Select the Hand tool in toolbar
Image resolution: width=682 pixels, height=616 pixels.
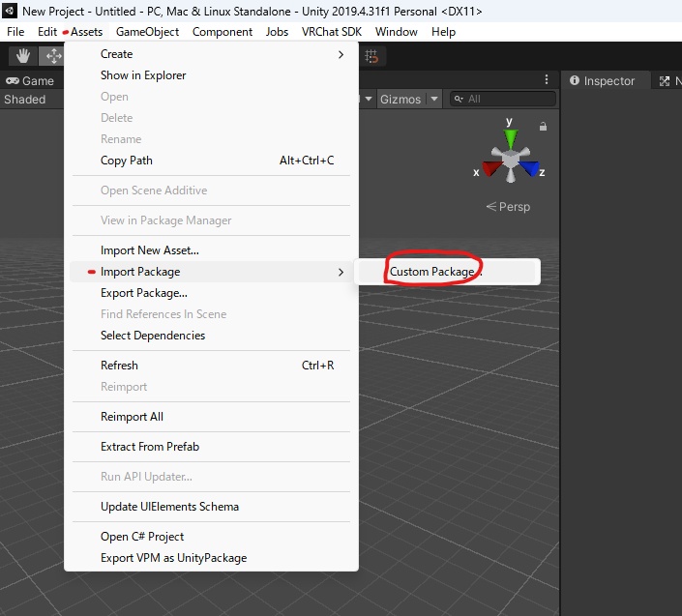pyautogui.click(x=23, y=56)
